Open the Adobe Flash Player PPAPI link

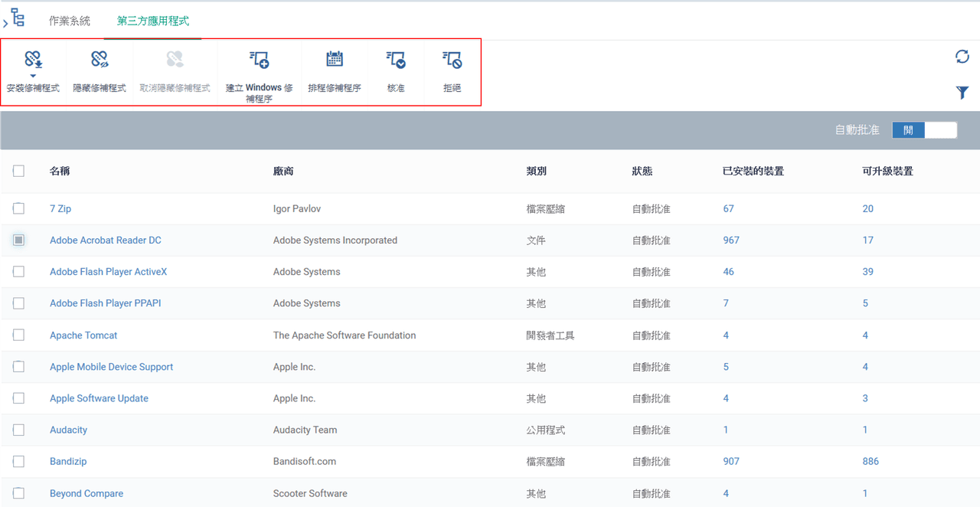click(x=106, y=303)
